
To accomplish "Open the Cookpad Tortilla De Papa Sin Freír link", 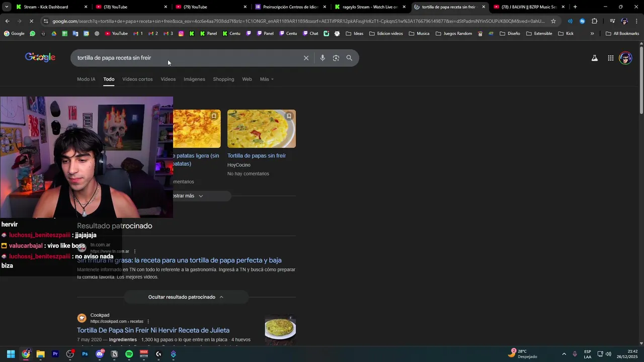I will point(153,330).
